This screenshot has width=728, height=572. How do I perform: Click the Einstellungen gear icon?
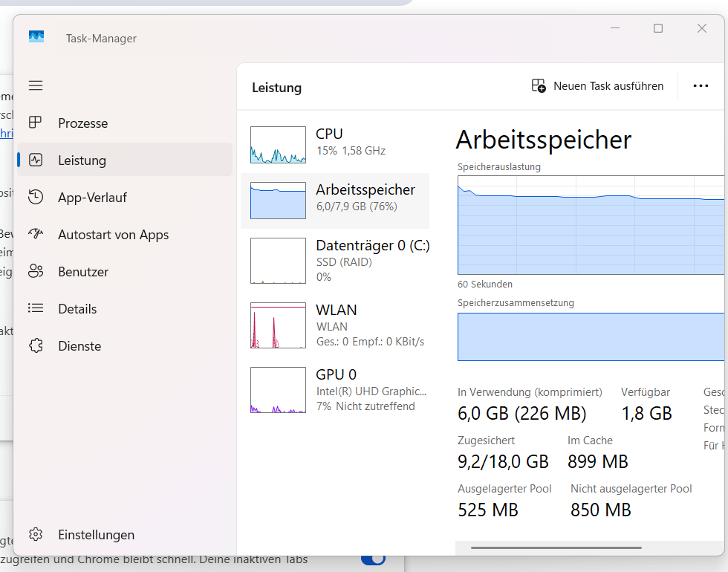(36, 534)
